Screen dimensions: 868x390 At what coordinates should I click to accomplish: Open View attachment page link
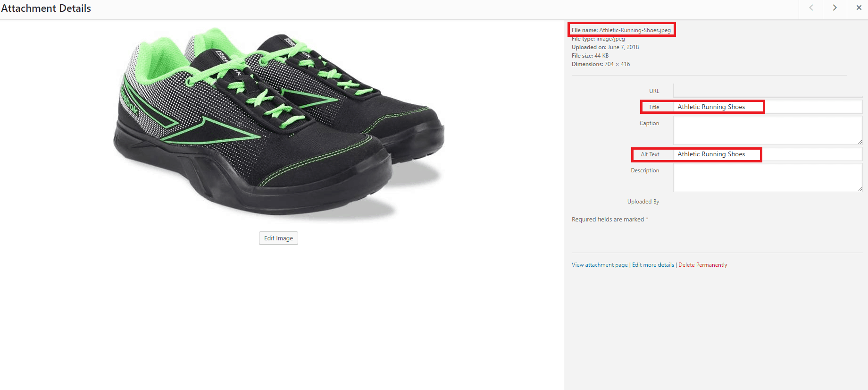point(600,265)
